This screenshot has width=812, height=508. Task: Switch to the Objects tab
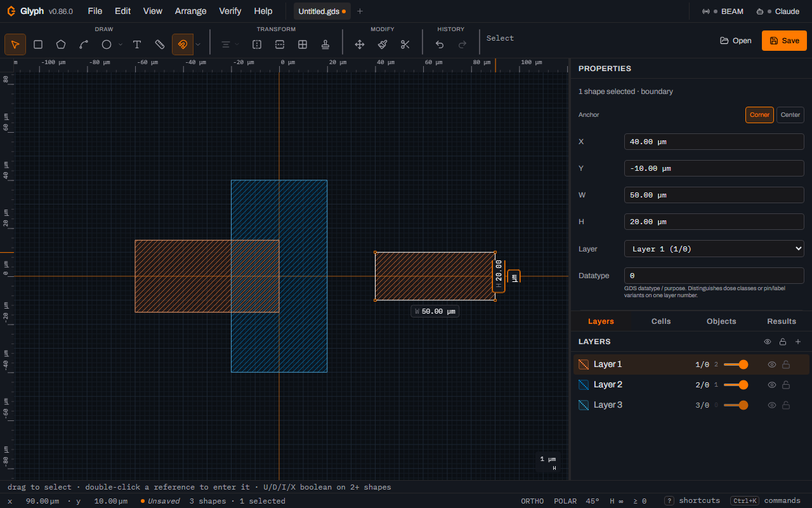[721, 321]
